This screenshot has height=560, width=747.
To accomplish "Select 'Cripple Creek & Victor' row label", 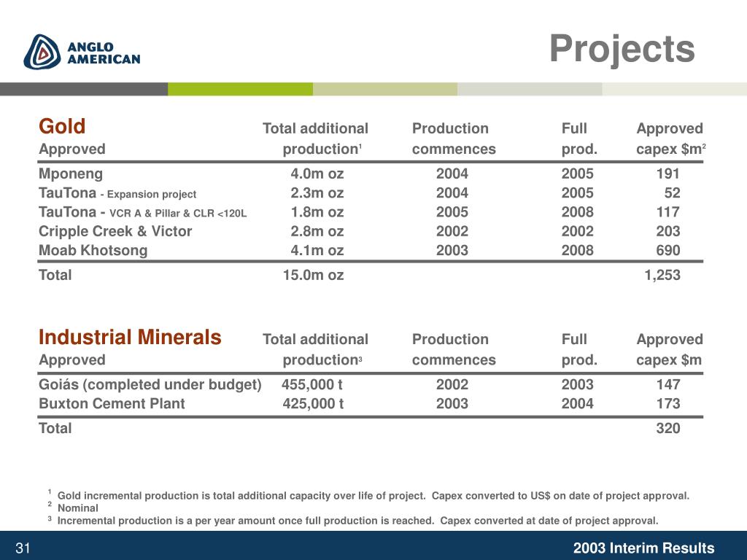I will 115,231.
